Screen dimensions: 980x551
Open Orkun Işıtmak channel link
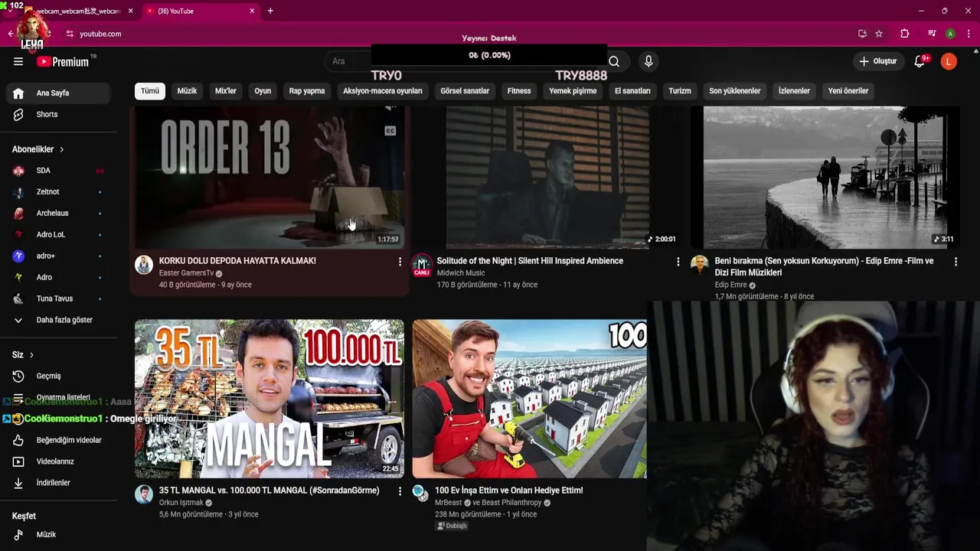tap(181, 503)
